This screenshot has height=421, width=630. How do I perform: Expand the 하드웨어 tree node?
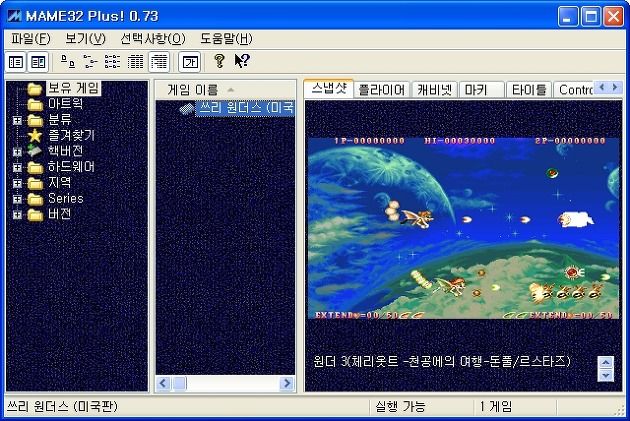click(x=17, y=168)
